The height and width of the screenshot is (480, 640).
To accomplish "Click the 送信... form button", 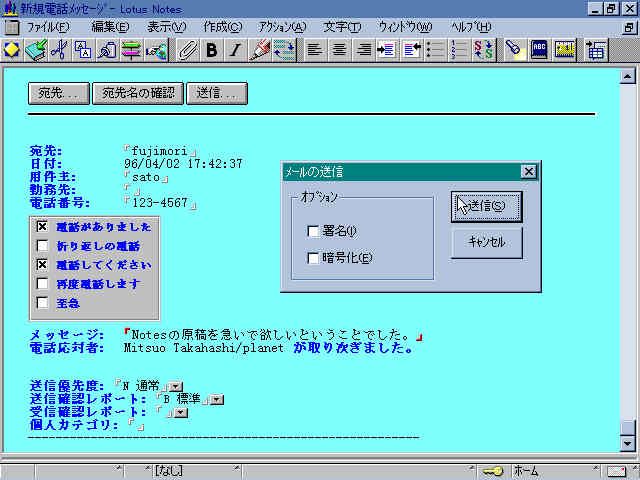I will click(x=217, y=93).
